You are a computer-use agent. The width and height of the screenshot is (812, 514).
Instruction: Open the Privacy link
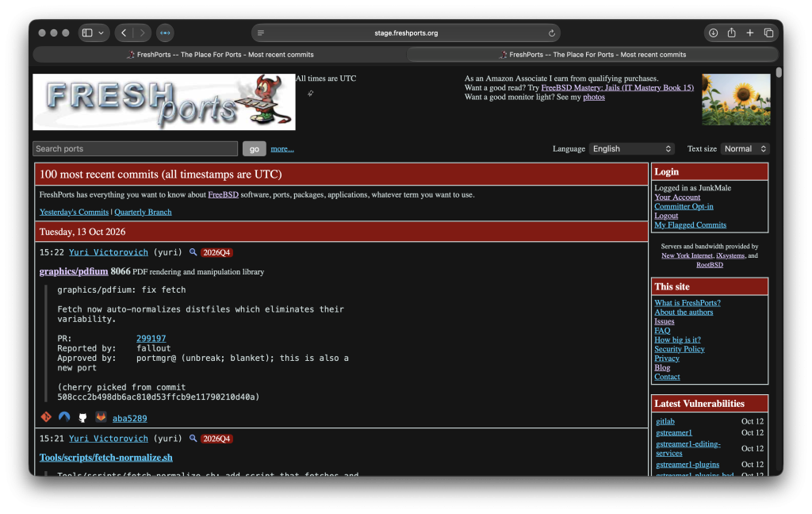point(666,359)
